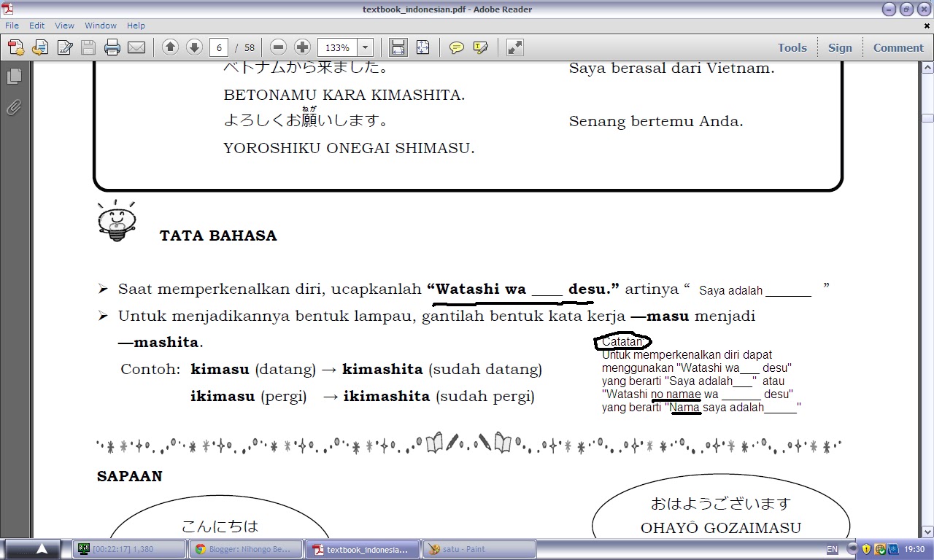Open the Window menu
Image resolution: width=934 pixels, height=560 pixels.
[x=101, y=26]
